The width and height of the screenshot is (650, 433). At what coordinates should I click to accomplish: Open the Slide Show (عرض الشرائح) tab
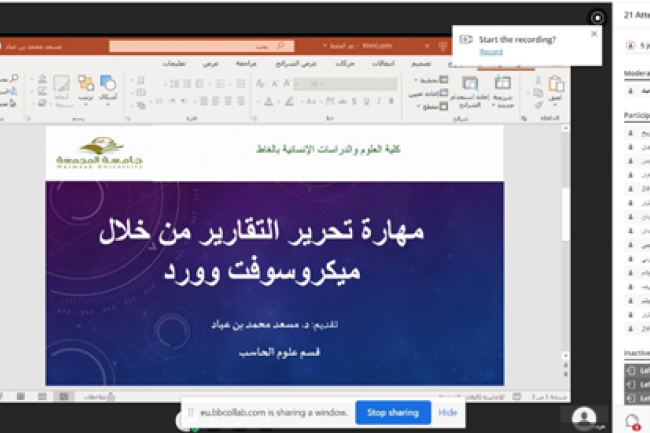(296, 63)
